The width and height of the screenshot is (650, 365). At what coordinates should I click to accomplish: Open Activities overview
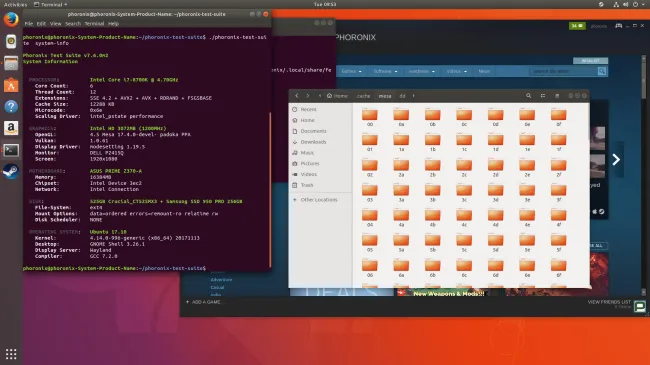pyautogui.click(x=15, y=4)
